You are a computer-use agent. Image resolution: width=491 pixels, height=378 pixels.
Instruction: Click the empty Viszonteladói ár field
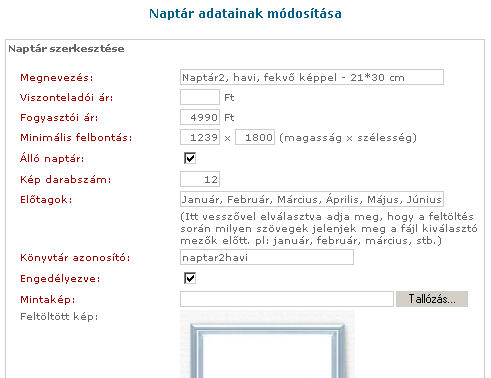[x=200, y=97]
